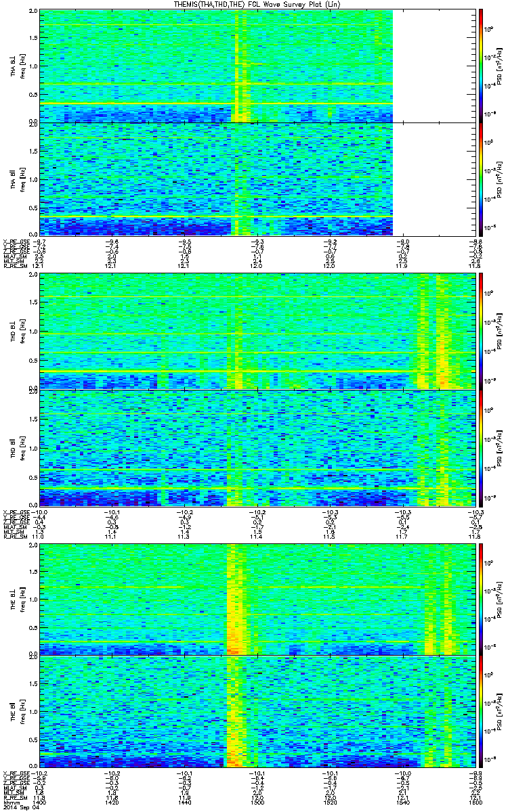This screenshot has width=508, height=812.
Task: Click the 'PSD [nT²/Hz]' label of the THA B⊥ panel
Action: point(500,66)
